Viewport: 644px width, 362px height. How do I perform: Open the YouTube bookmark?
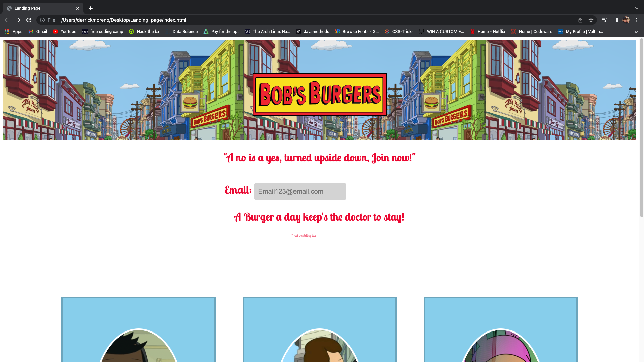pos(65,32)
